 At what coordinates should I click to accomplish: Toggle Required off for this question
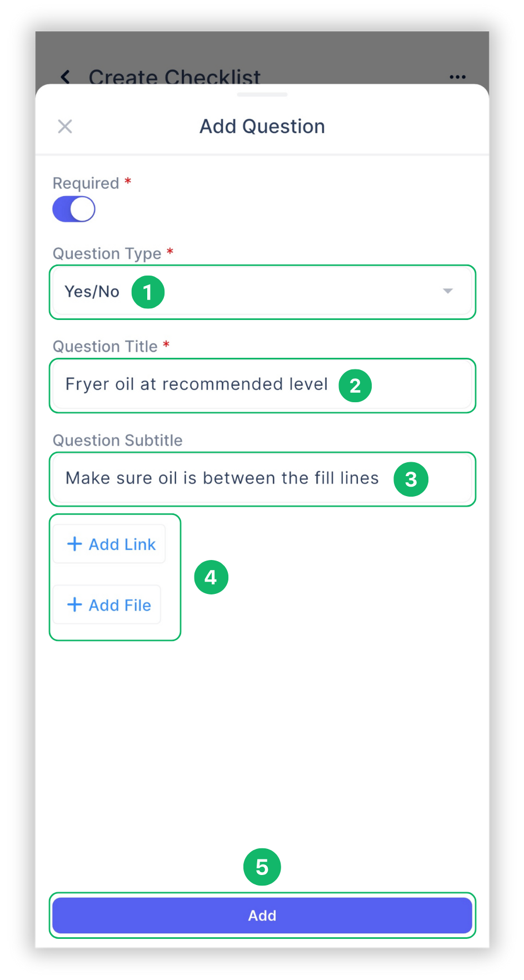(73, 209)
